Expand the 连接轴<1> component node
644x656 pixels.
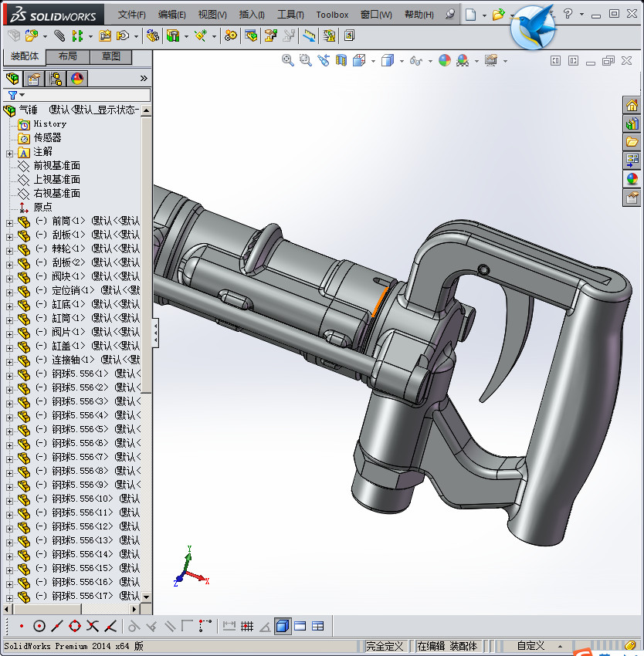(x=9, y=362)
